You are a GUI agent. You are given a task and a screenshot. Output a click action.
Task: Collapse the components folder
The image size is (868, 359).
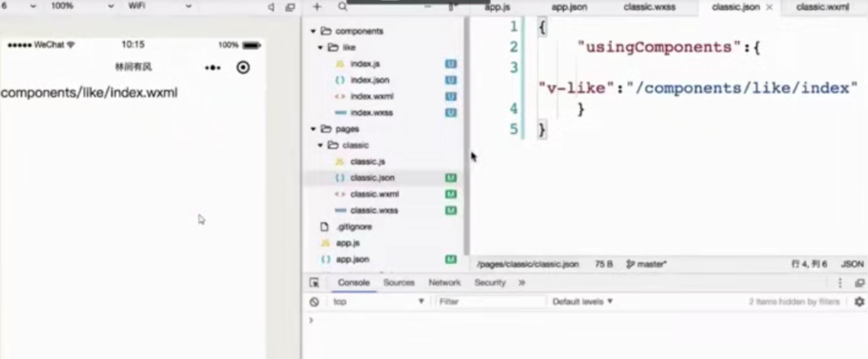313,31
